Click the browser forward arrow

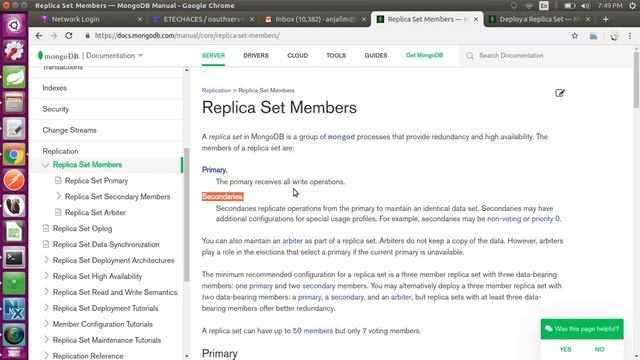tap(54, 36)
